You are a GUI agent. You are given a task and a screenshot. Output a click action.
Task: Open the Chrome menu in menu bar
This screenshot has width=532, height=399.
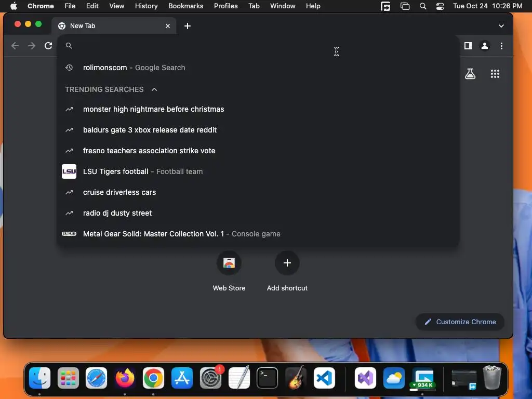pos(41,6)
